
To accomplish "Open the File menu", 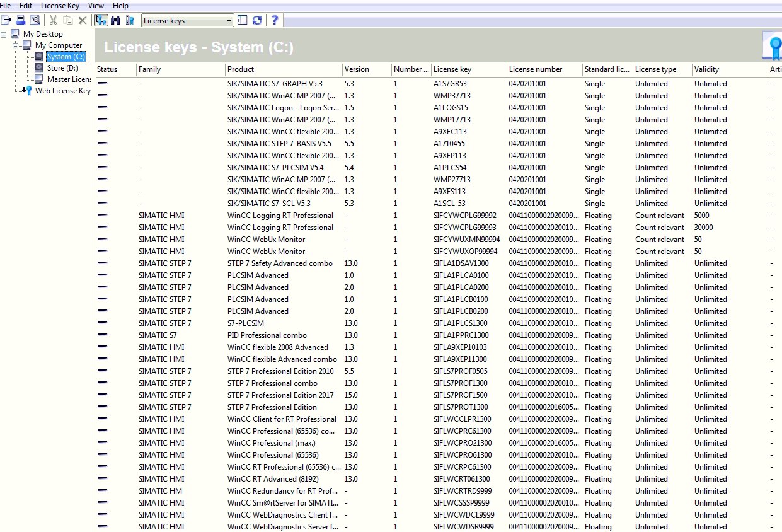I will [x=5, y=6].
